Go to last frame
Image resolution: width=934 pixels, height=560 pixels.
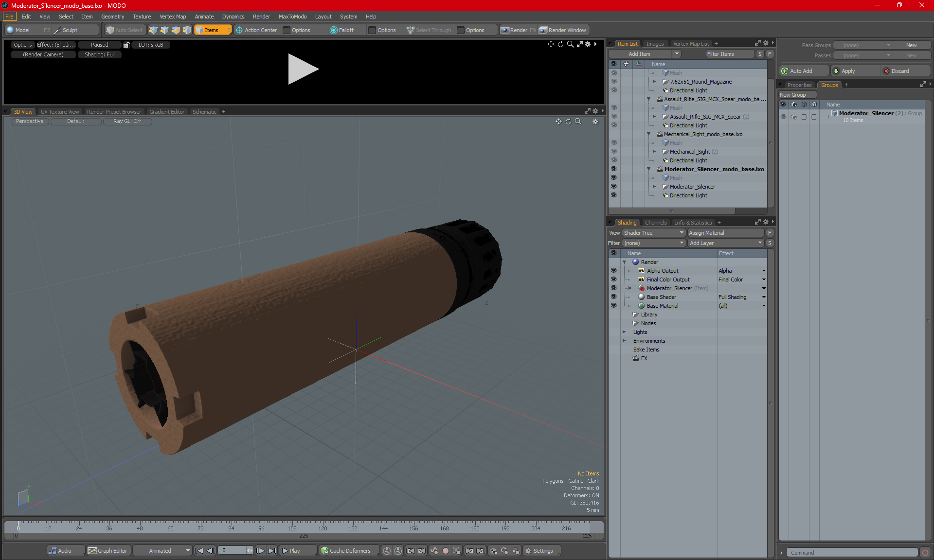272,551
